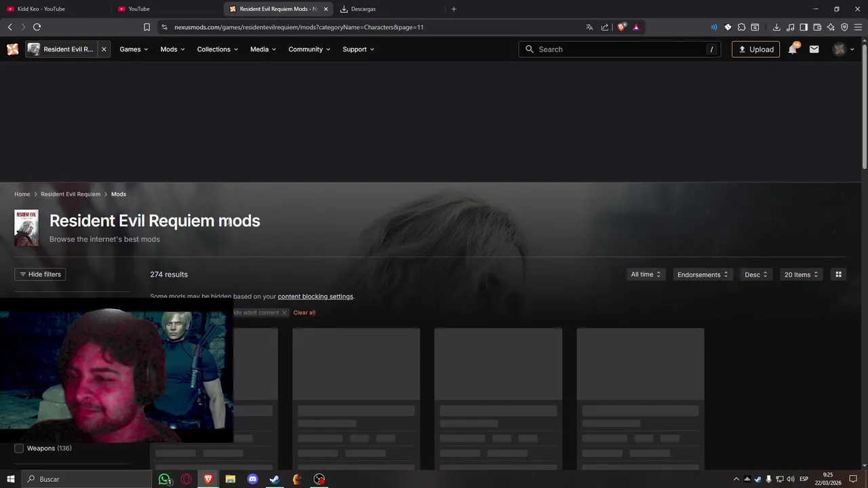The width and height of the screenshot is (868, 488).
Task: Reload the current page
Action: tap(37, 27)
